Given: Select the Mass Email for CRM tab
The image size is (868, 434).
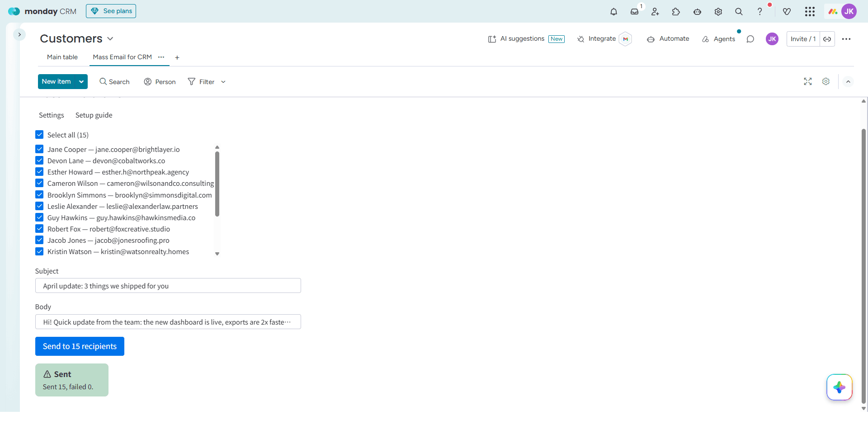Looking at the screenshot, I should pyautogui.click(x=122, y=57).
